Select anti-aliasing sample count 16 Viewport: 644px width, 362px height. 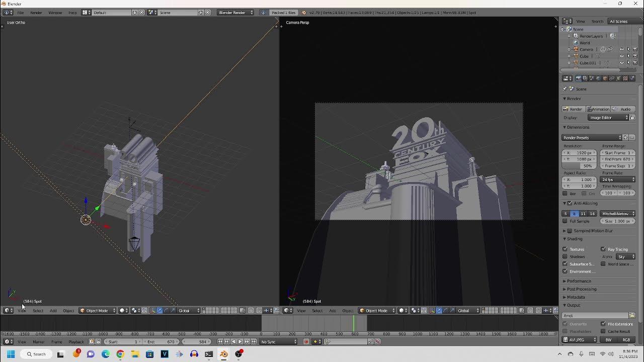[x=592, y=214]
